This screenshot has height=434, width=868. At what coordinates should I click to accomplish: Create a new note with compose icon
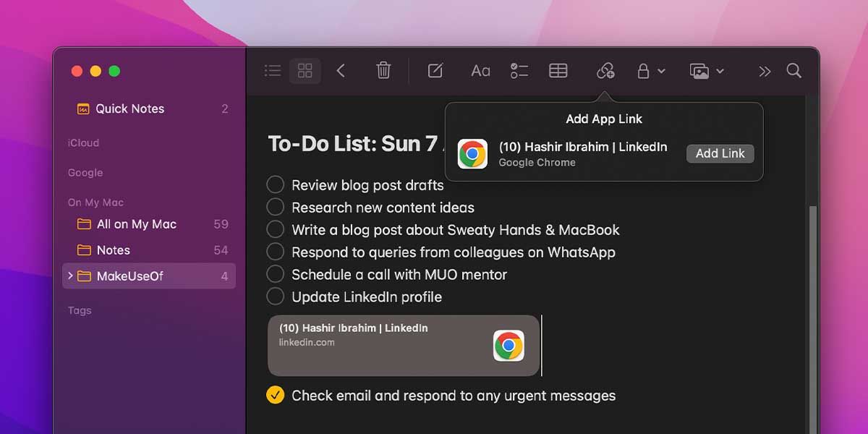[435, 71]
